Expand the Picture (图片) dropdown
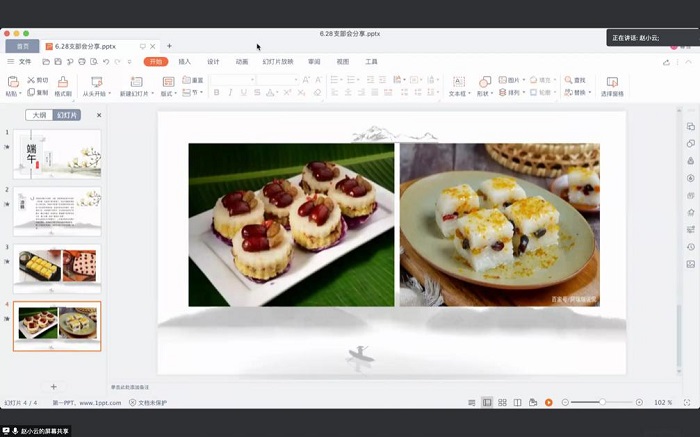 click(515, 80)
